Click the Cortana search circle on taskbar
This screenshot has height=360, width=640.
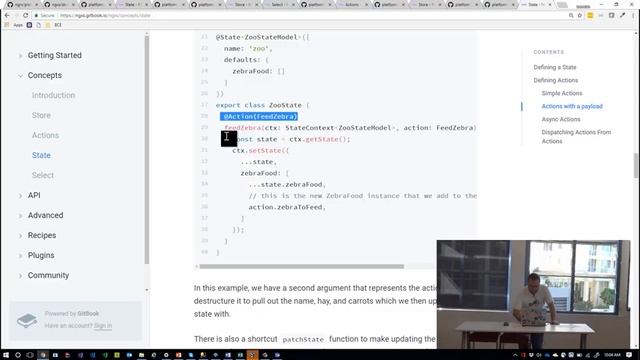(x=18, y=355)
